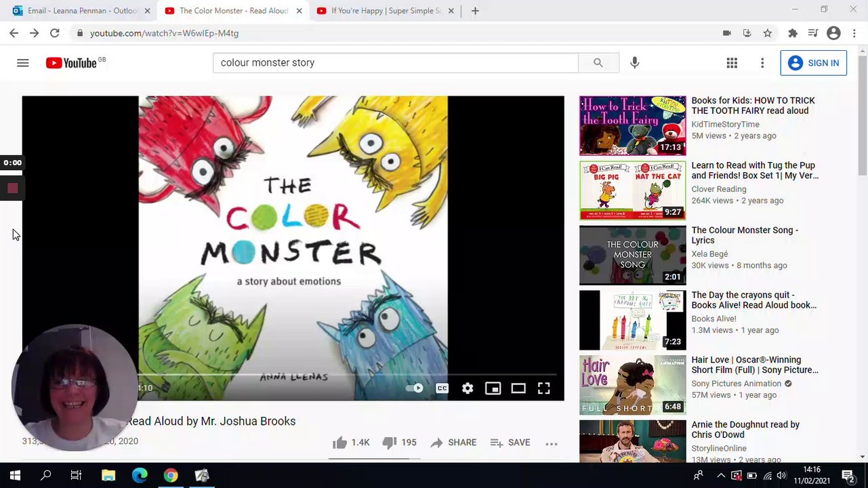Click the address bar URL

tap(164, 33)
